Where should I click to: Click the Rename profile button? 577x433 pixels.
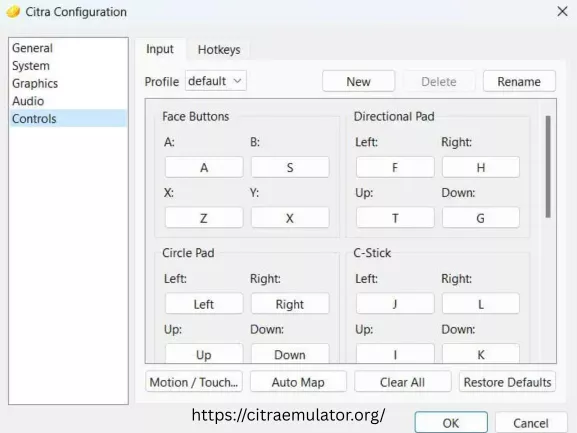tap(519, 81)
